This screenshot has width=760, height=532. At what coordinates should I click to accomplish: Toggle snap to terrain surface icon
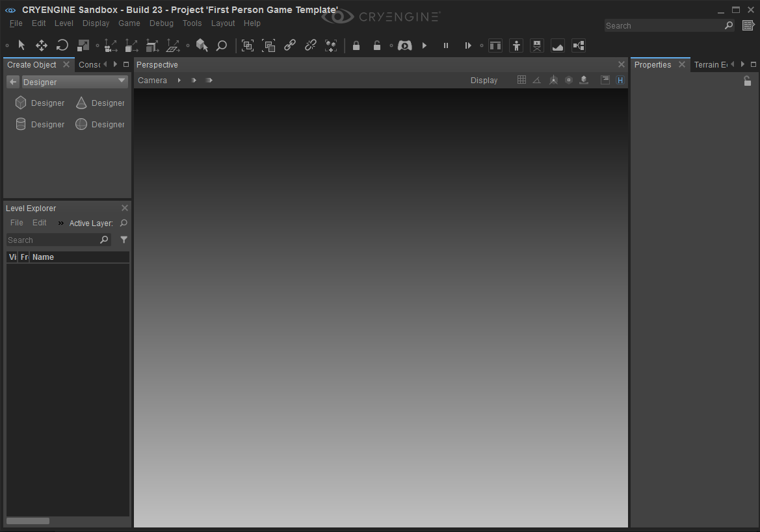click(x=584, y=80)
